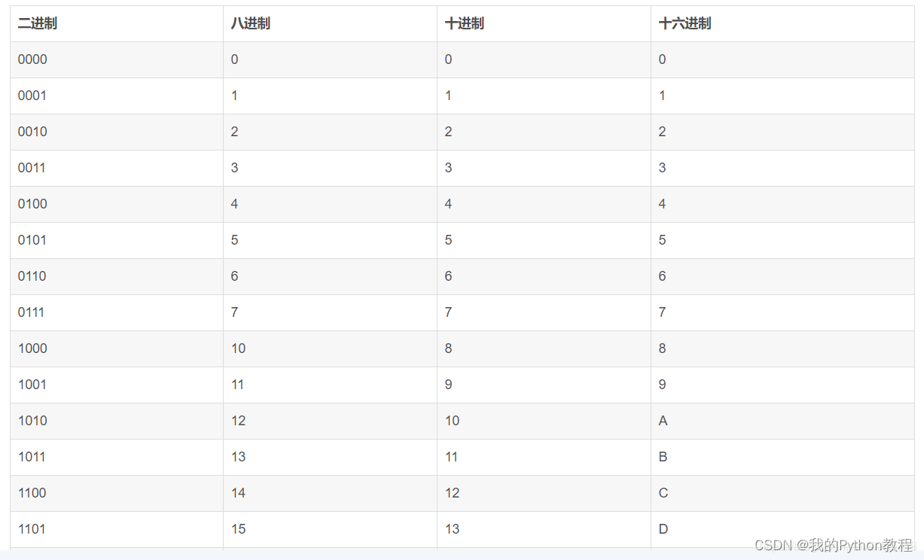Click the 十进制 column header
924x560 pixels.
pyautogui.click(x=465, y=23)
